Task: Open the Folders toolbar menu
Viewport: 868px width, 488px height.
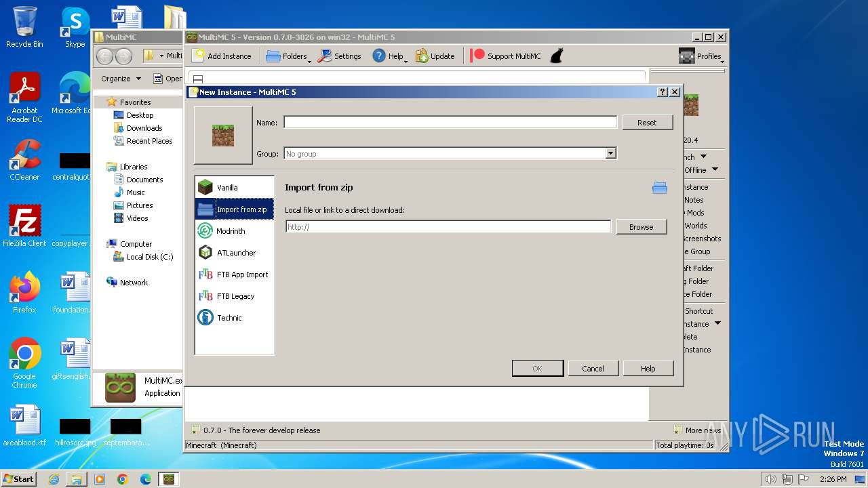Action: [x=288, y=56]
